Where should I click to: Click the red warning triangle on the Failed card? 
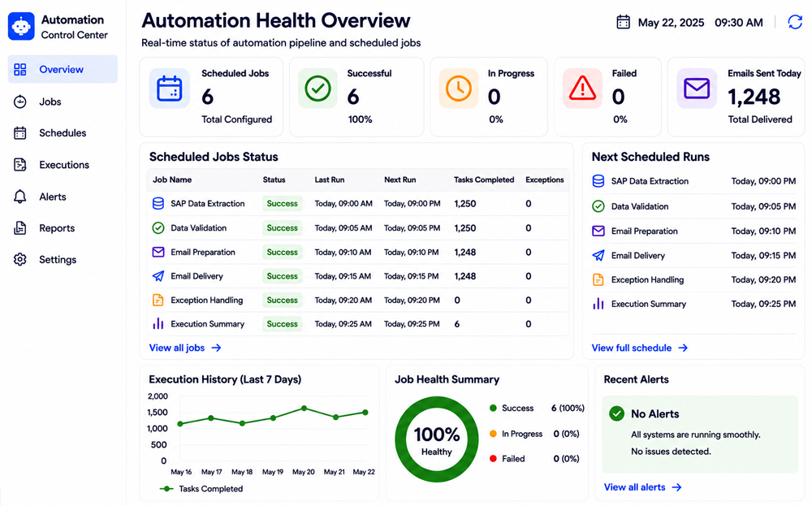[582, 89]
